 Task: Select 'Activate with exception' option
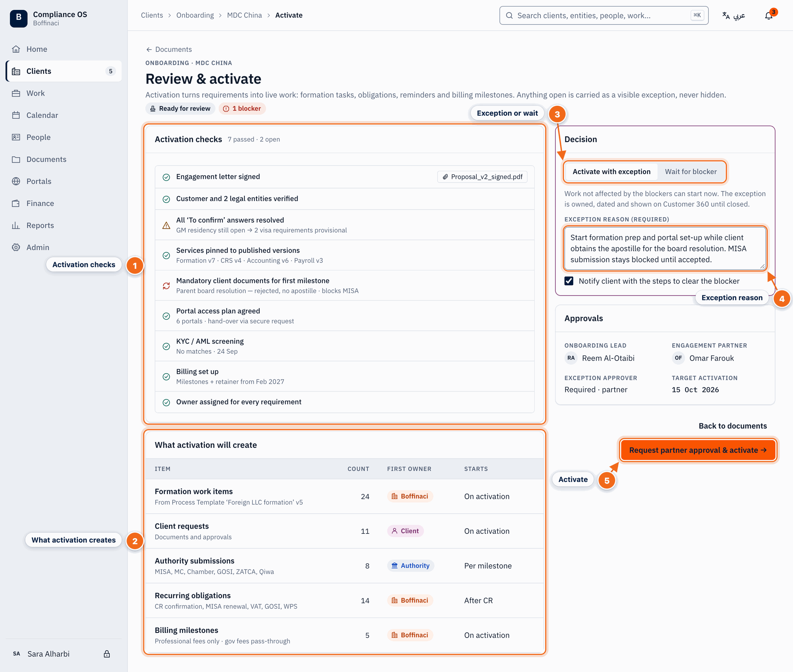point(611,172)
